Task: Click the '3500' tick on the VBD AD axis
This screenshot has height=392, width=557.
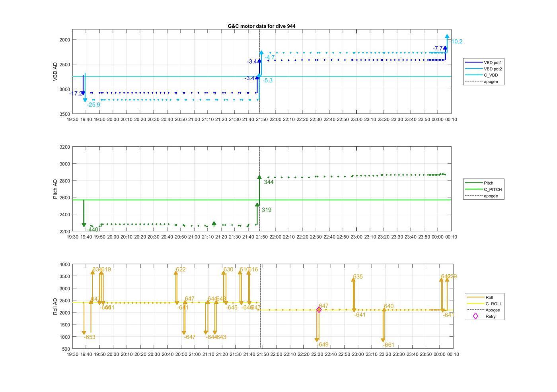Action: coord(64,114)
